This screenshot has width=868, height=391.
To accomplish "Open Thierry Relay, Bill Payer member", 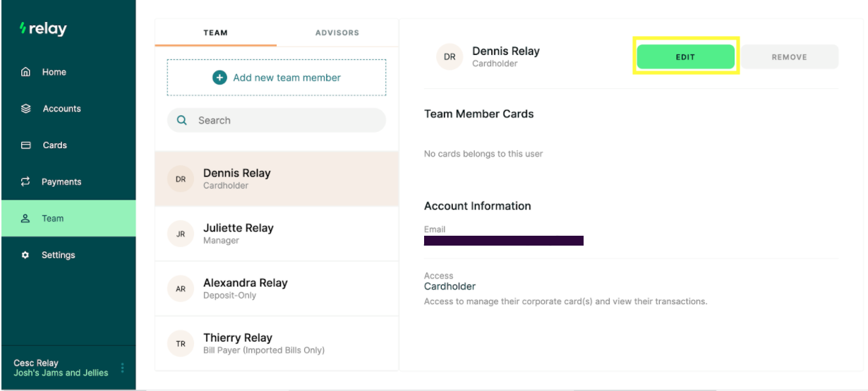I will [x=277, y=343].
